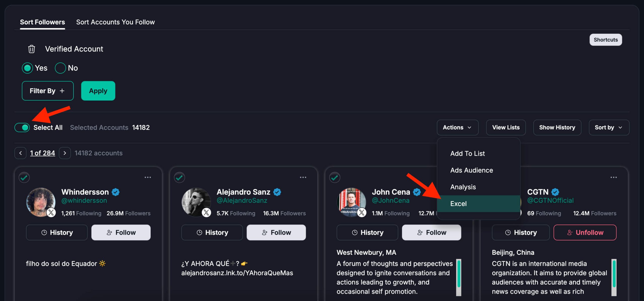
Task: Click Whindersson's profile picture
Action: [x=41, y=202]
